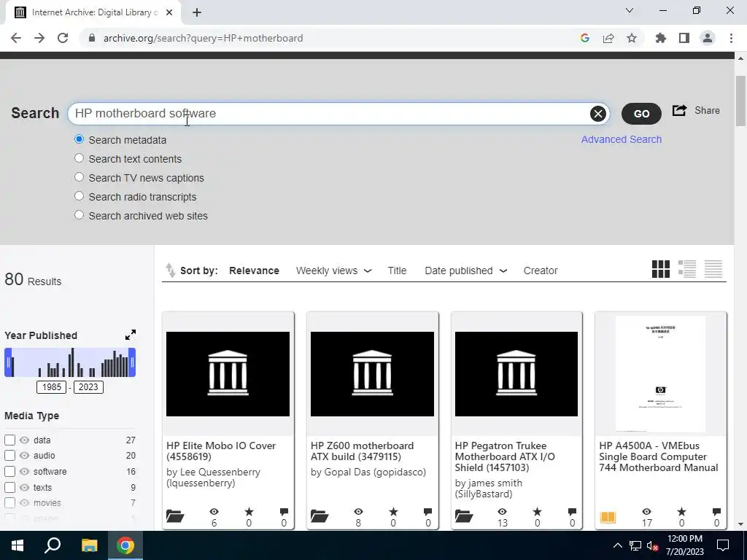The width and height of the screenshot is (747, 560).
Task: Toggle sort direction arrows icon
Action: coord(170,270)
